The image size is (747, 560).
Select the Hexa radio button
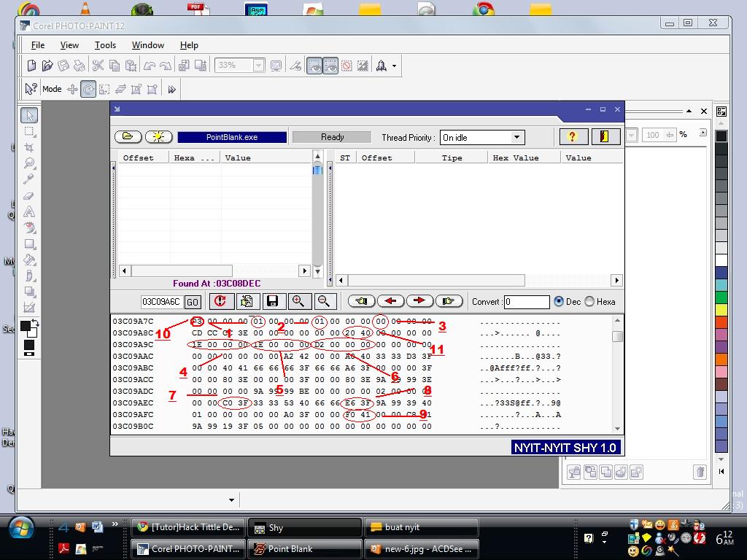click(x=589, y=301)
